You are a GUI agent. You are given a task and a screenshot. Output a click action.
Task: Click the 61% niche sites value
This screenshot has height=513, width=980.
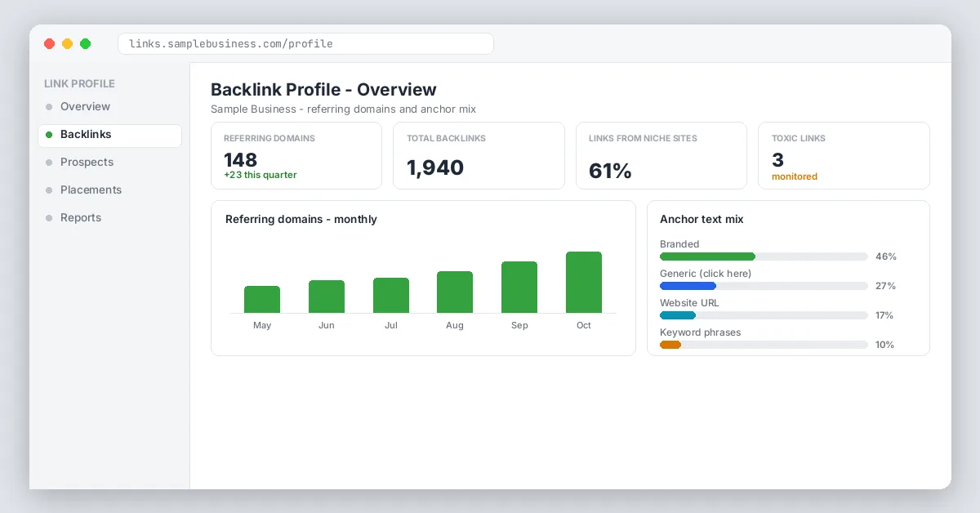pyautogui.click(x=610, y=171)
